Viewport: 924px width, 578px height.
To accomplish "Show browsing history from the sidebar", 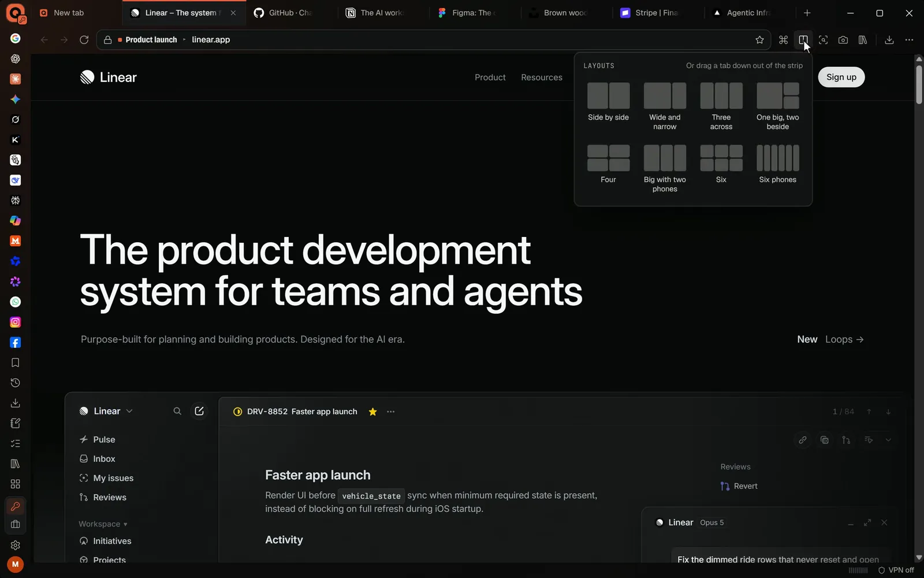I will click(x=16, y=383).
